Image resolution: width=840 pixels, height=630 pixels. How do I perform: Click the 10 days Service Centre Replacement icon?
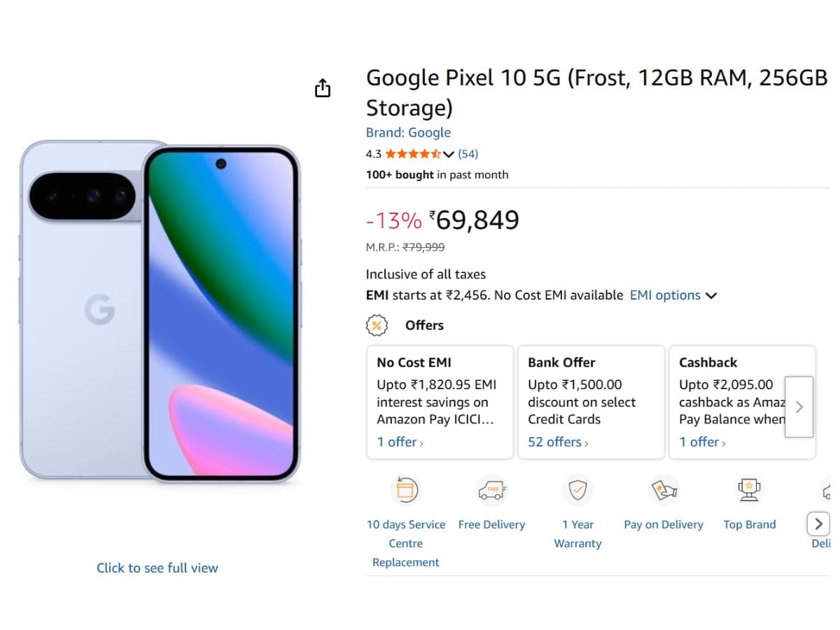(x=405, y=490)
